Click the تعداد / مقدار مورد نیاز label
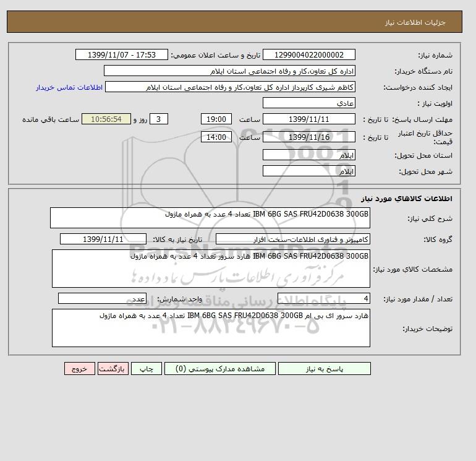Viewport: 476px width, 461px height. [418, 299]
